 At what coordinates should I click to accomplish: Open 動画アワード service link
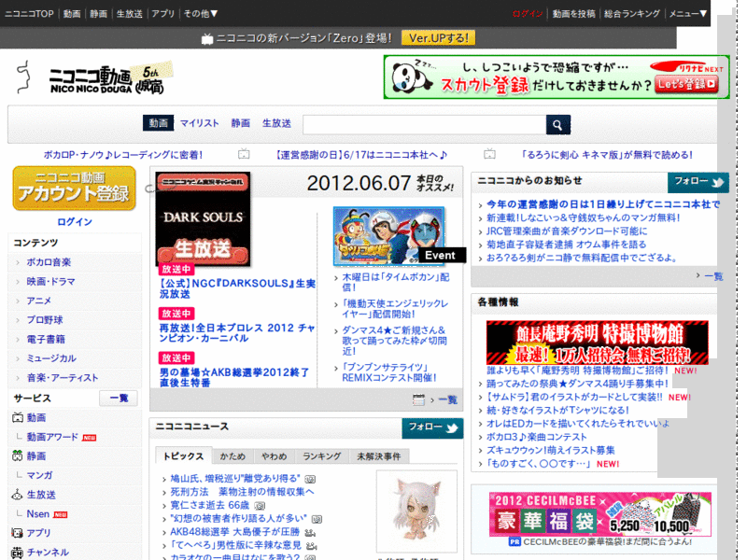click(x=52, y=437)
